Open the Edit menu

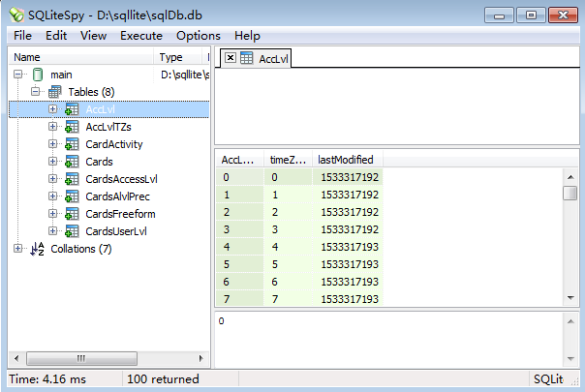tap(56, 36)
